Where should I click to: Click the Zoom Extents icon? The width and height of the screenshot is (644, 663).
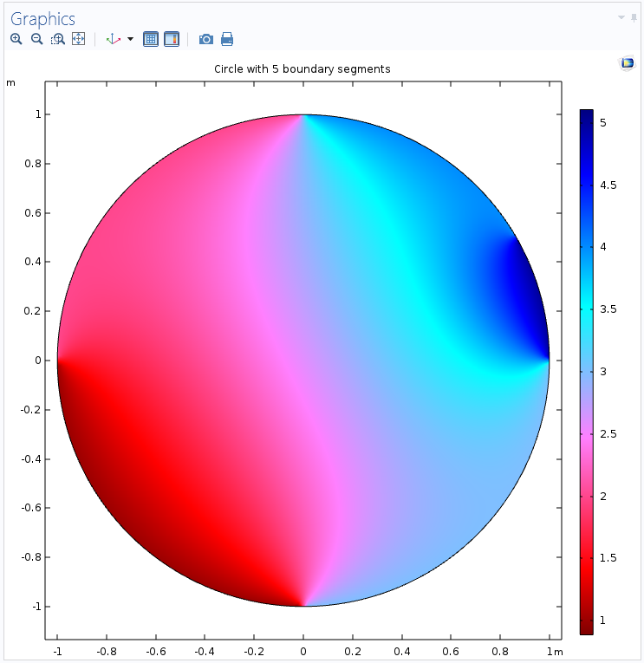tap(78, 39)
